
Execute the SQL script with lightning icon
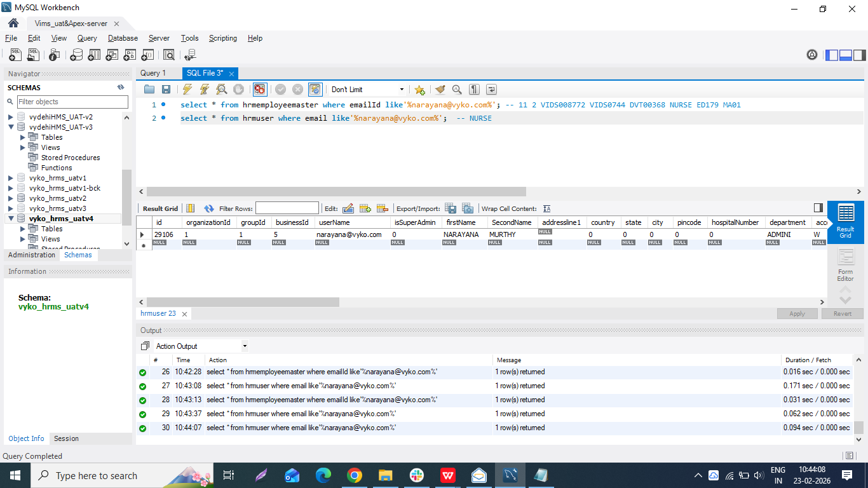187,90
